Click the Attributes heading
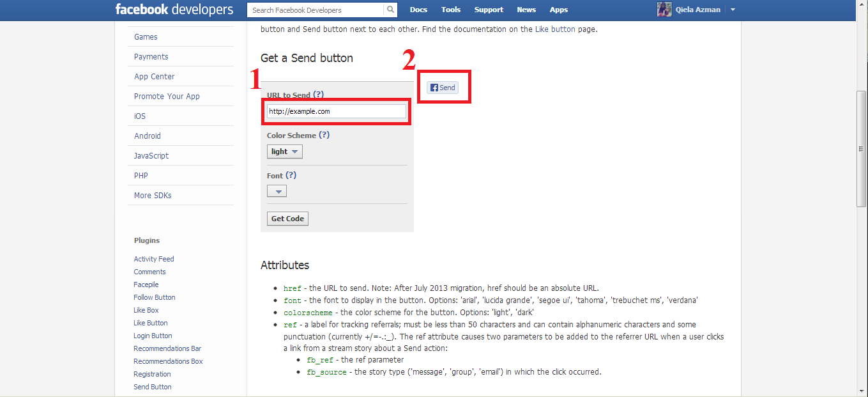 point(285,265)
